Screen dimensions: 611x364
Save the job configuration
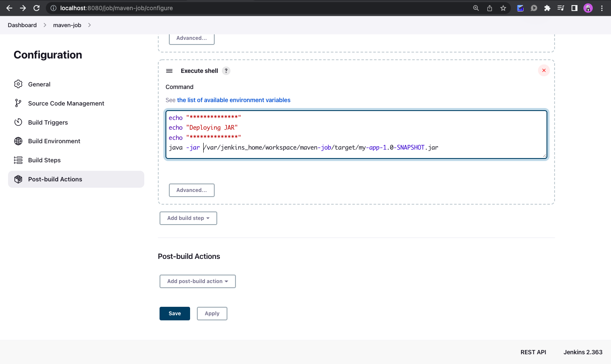tap(174, 313)
